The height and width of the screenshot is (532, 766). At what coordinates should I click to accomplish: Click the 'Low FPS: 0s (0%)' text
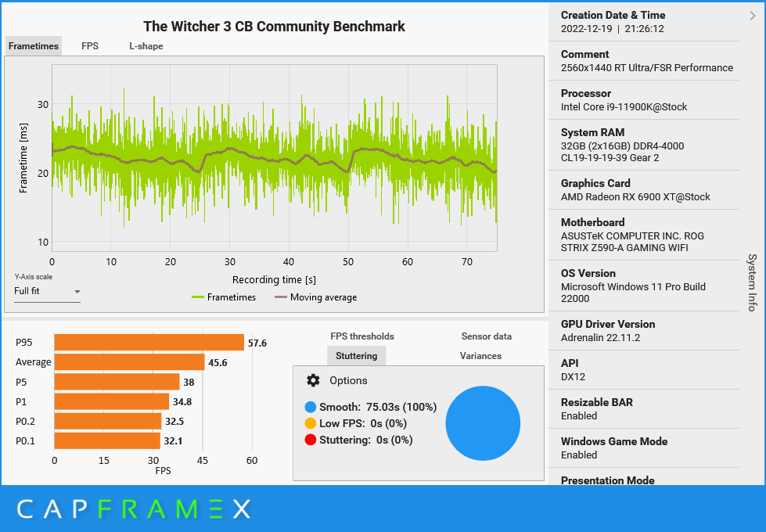[x=363, y=423]
